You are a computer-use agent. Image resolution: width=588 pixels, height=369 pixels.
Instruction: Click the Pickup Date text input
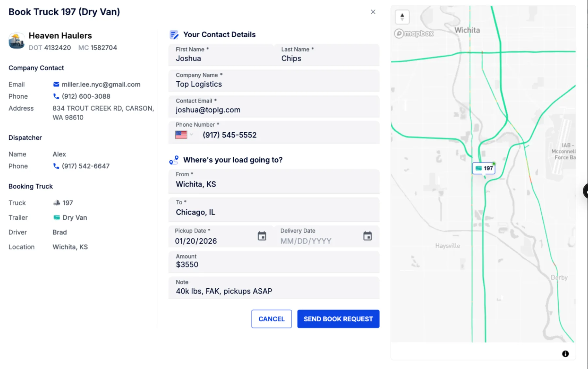click(196, 241)
